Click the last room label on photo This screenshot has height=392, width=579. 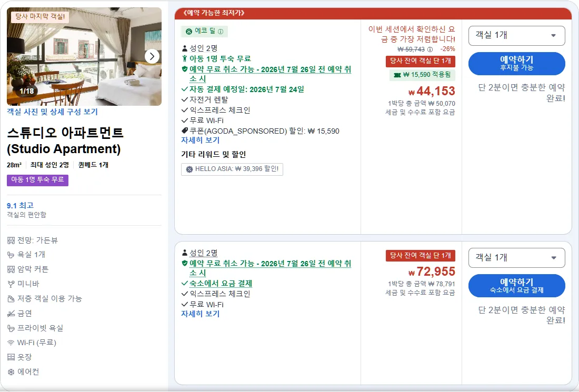coord(40,17)
